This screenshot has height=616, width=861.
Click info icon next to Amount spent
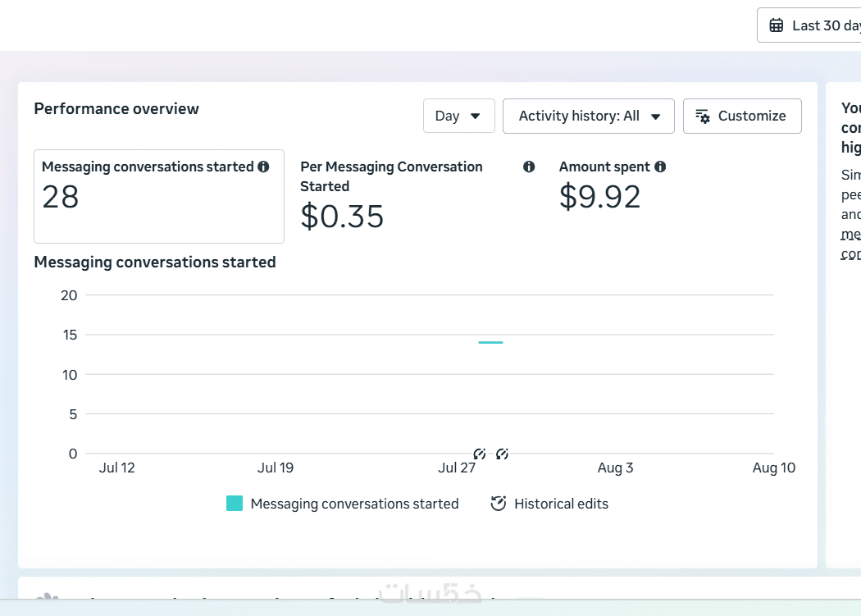[660, 167]
